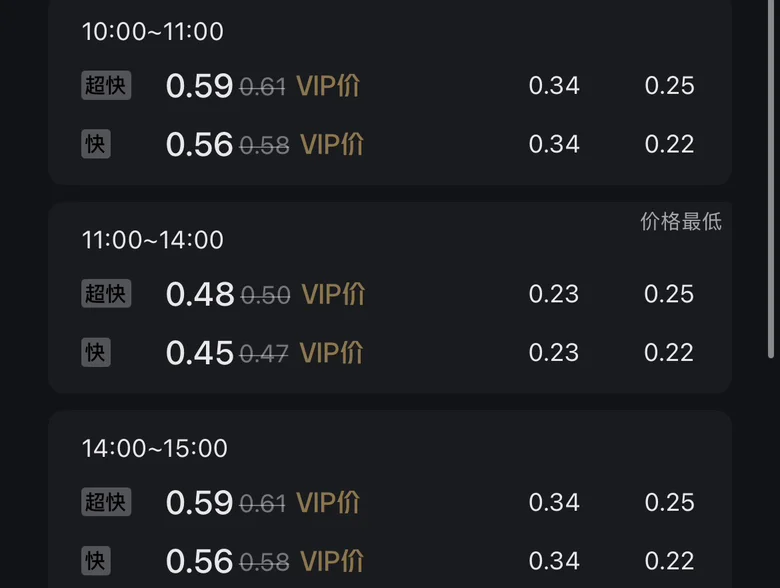780x588 pixels.
Task: Click 0.22 in the 11:00~14:00 快 row
Action: click(669, 352)
